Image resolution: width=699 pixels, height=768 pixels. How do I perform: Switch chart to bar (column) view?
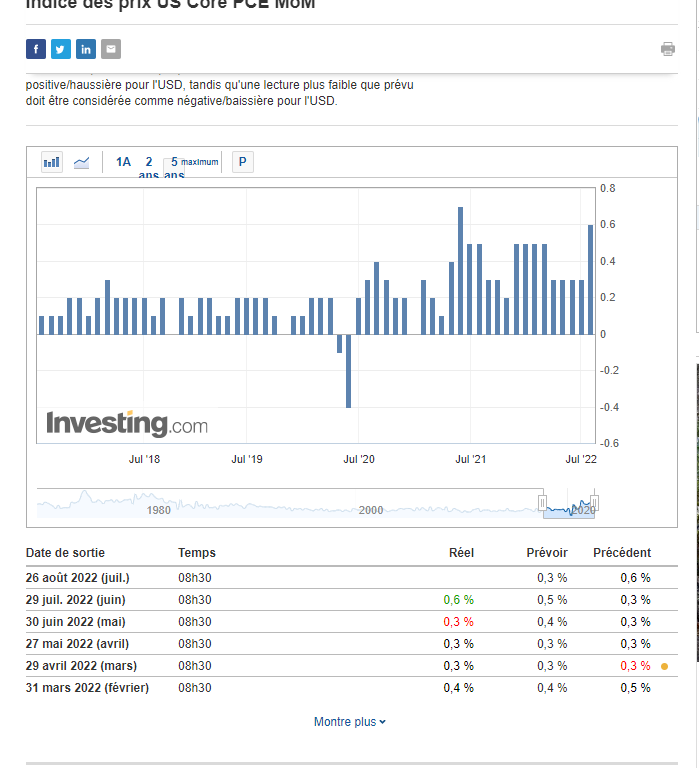pos(52,162)
